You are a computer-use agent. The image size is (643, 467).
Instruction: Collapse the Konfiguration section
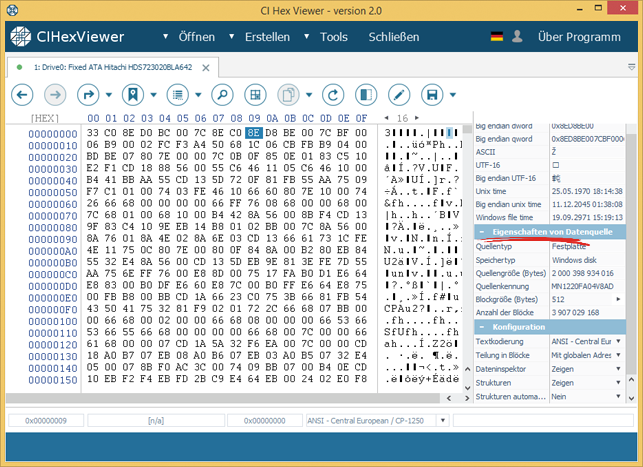pos(482,327)
